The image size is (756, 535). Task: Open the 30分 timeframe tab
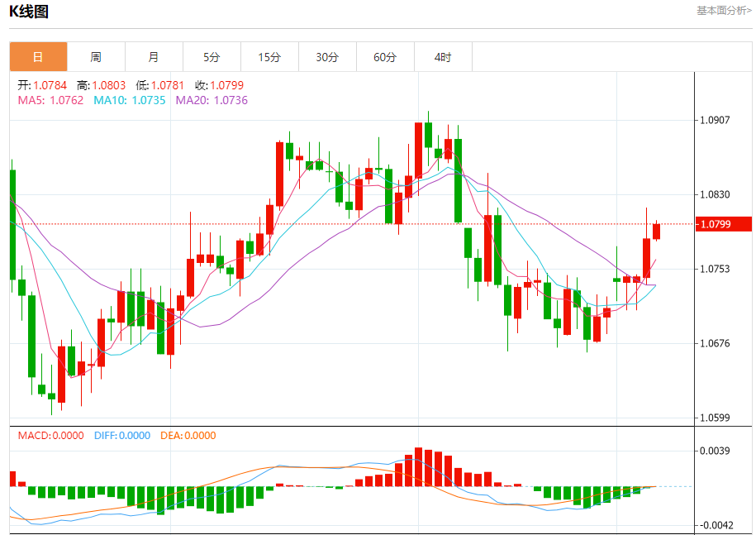pyautogui.click(x=328, y=57)
